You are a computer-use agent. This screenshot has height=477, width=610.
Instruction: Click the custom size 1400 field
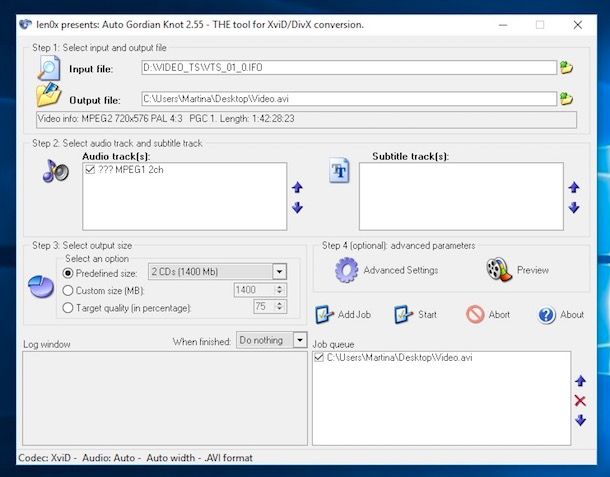point(255,290)
